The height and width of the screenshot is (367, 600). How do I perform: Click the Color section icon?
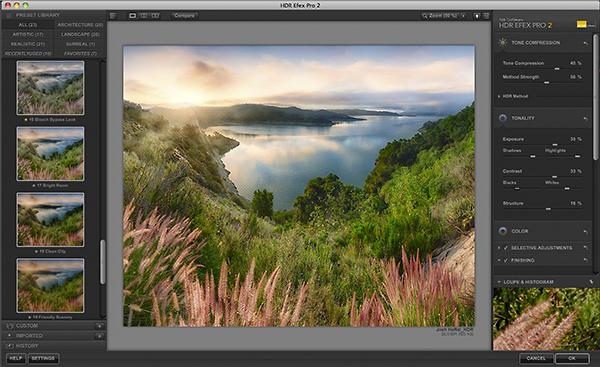503,231
